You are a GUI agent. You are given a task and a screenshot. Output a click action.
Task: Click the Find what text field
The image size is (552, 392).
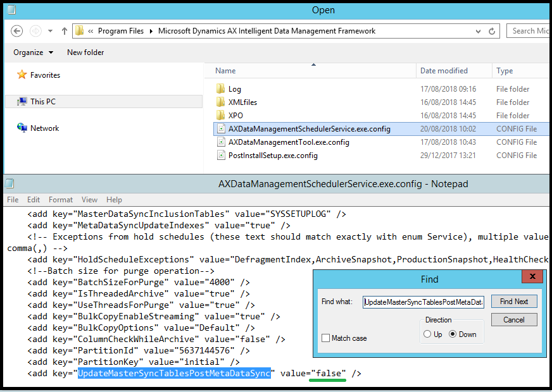click(423, 302)
